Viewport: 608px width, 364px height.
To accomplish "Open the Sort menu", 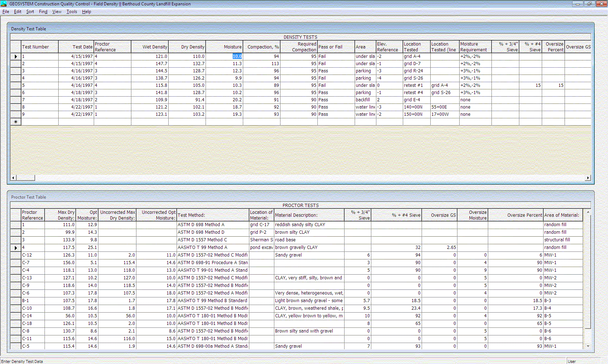I will point(30,12).
